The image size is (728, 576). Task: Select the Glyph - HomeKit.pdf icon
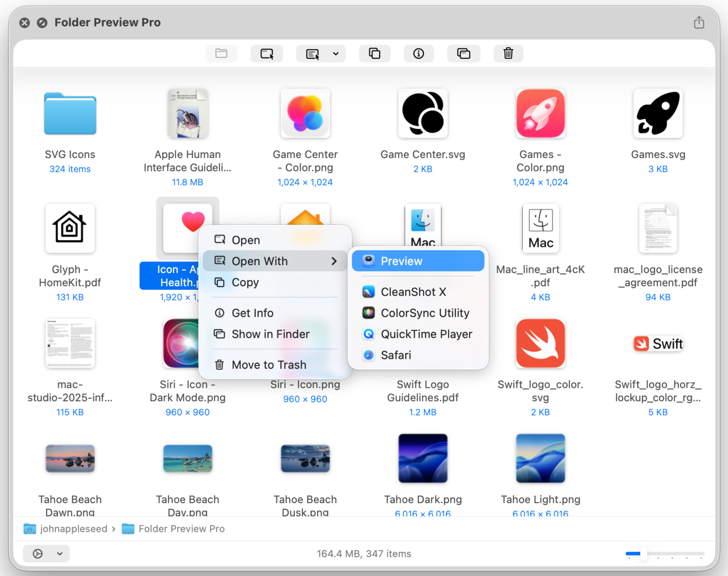(x=70, y=228)
